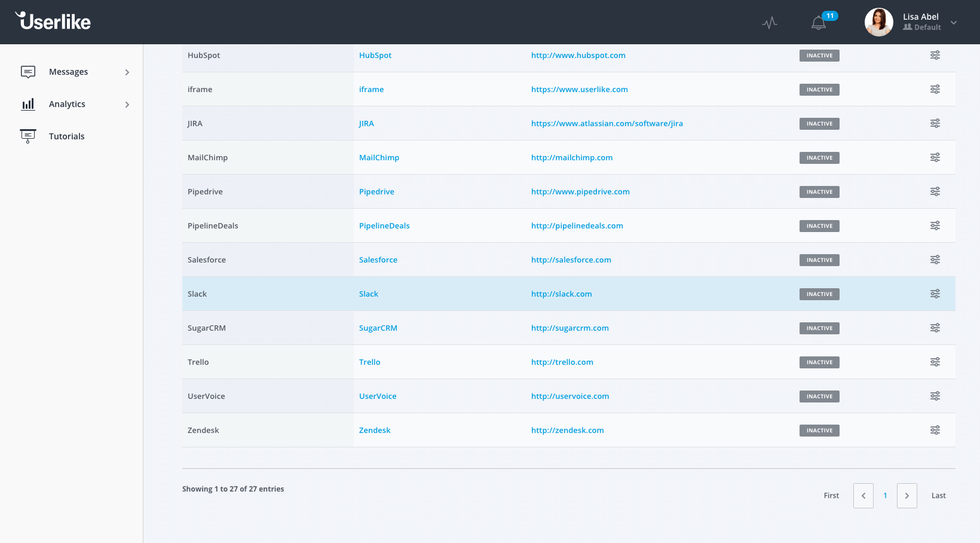
Task: Open the notification bell with 11 alerts
Action: [x=819, y=22]
